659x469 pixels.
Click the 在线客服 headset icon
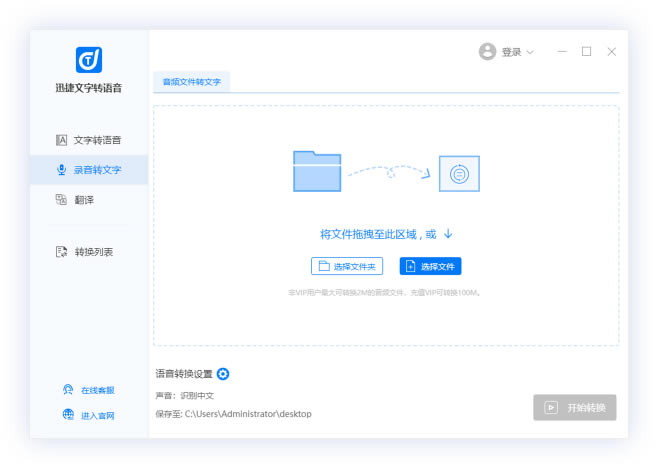(x=68, y=390)
